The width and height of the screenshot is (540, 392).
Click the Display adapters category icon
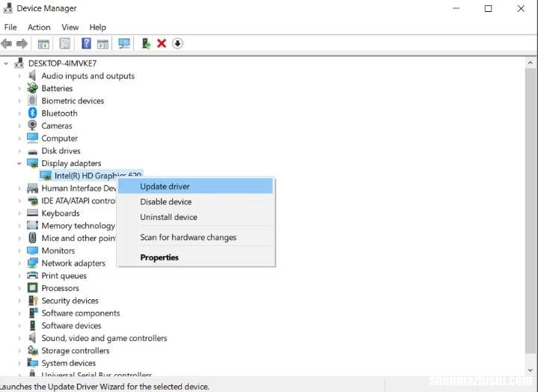click(32, 163)
